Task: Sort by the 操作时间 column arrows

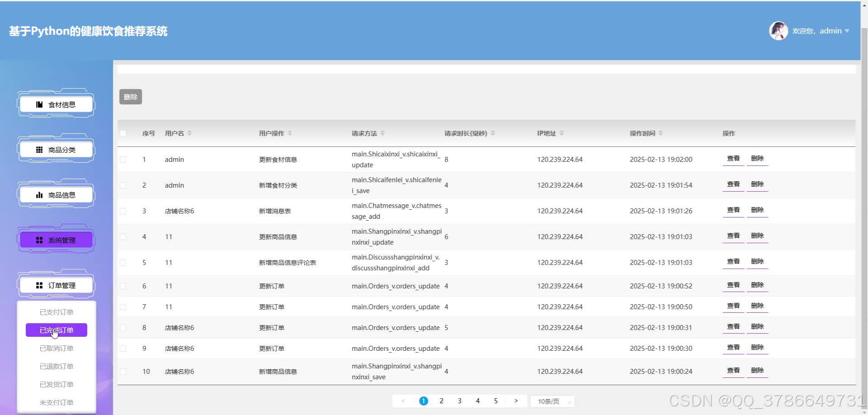Action: [x=660, y=133]
